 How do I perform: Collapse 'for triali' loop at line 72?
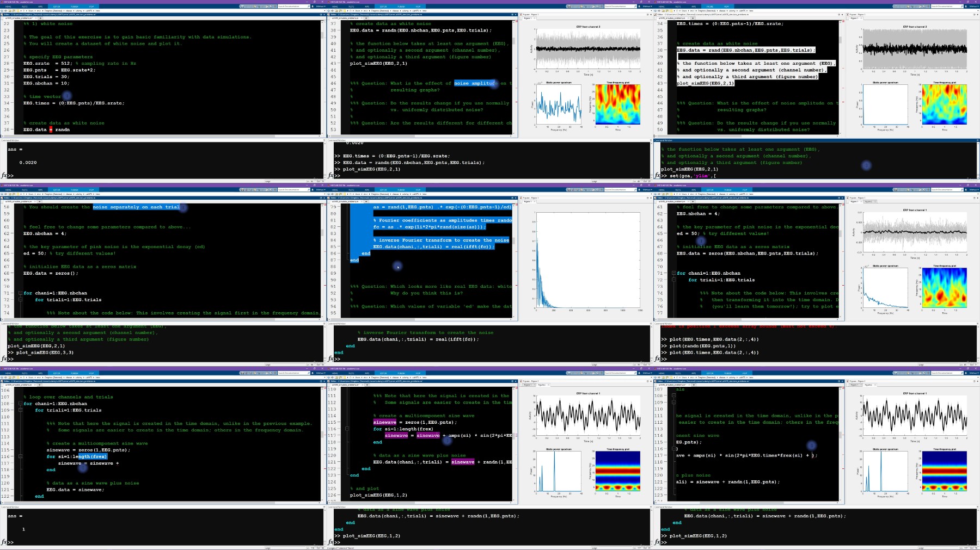[x=20, y=300]
